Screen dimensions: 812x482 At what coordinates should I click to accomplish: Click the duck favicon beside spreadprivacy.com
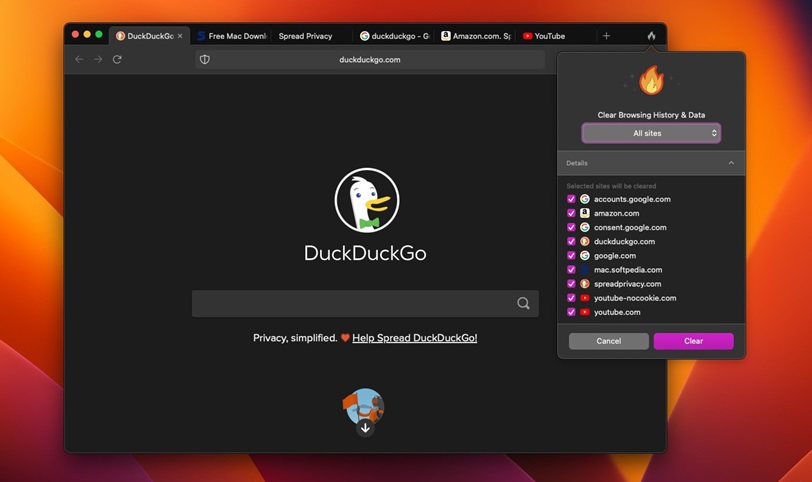(585, 284)
